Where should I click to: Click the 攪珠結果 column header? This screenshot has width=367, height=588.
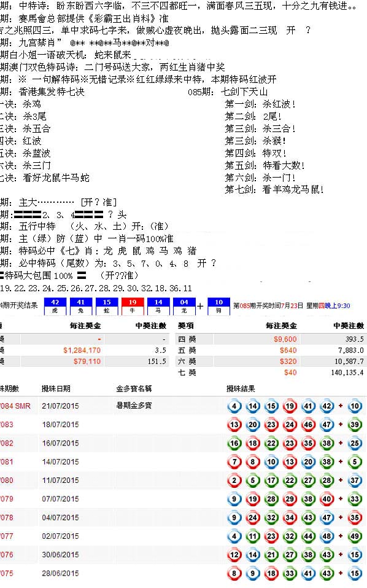[241, 388]
